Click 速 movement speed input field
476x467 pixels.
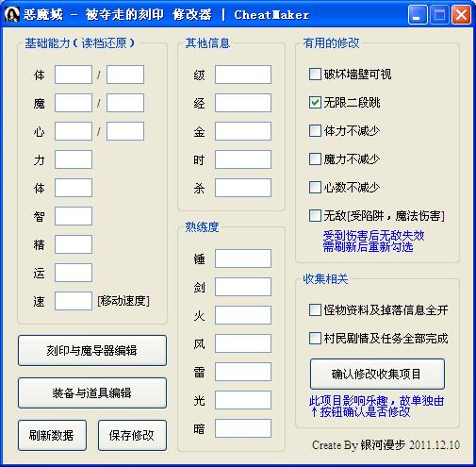74,301
